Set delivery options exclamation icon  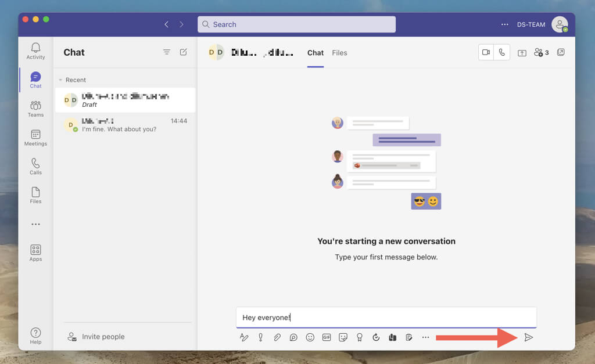tap(261, 337)
